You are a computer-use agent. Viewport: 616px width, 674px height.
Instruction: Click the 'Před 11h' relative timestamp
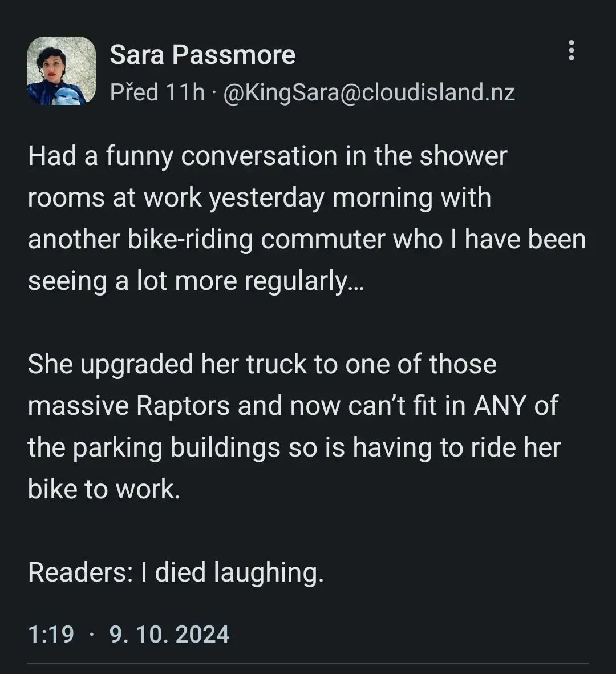tap(157, 92)
